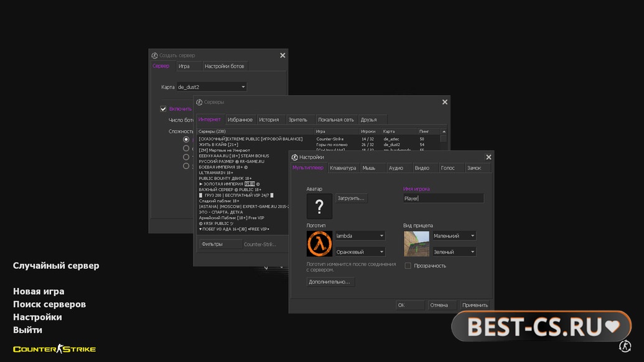Switch to the Локальная сеть tab

pos(335,120)
